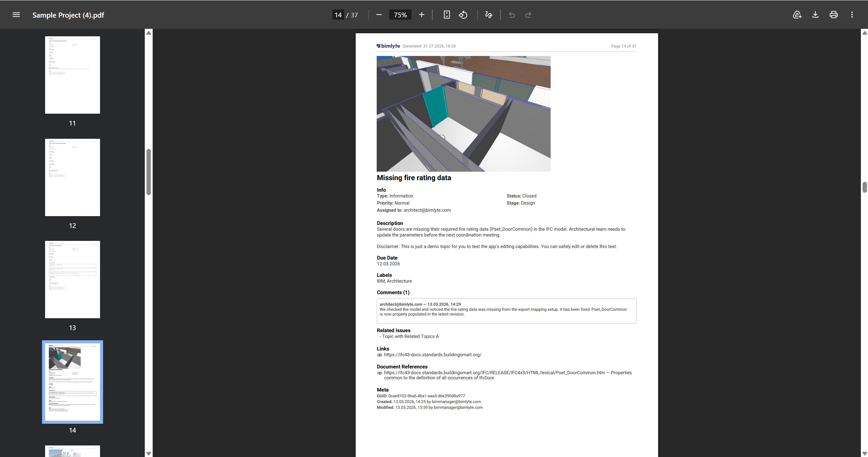Print the document
868x457 pixels.
(x=833, y=15)
